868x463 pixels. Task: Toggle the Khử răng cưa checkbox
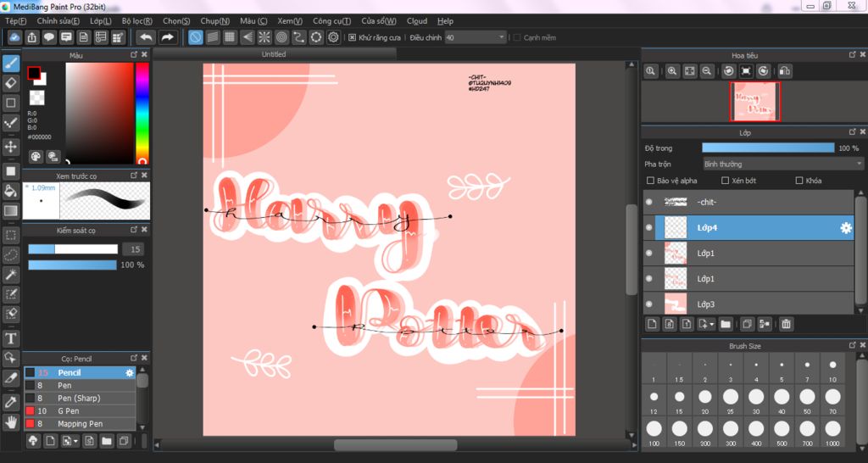coord(352,37)
